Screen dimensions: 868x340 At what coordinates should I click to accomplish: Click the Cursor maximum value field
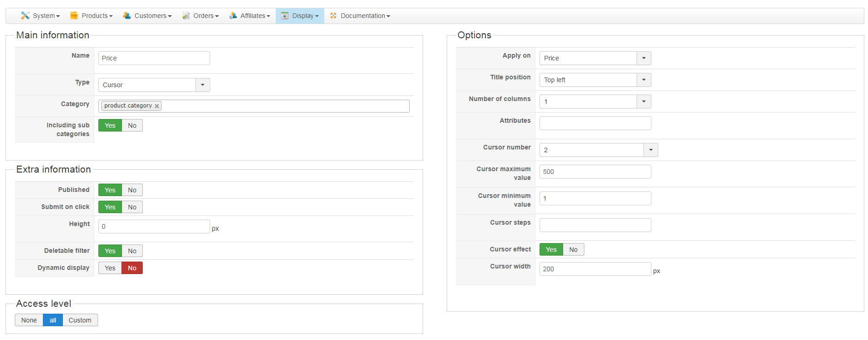point(595,172)
